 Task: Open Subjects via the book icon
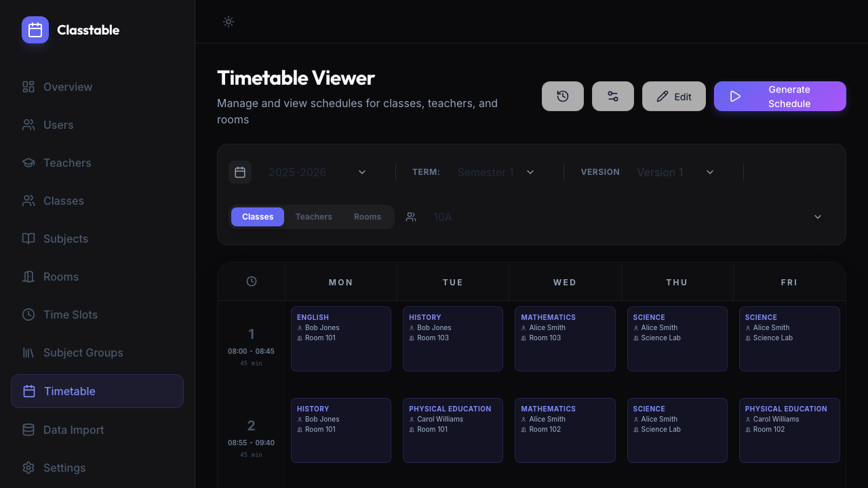pyautogui.click(x=28, y=239)
